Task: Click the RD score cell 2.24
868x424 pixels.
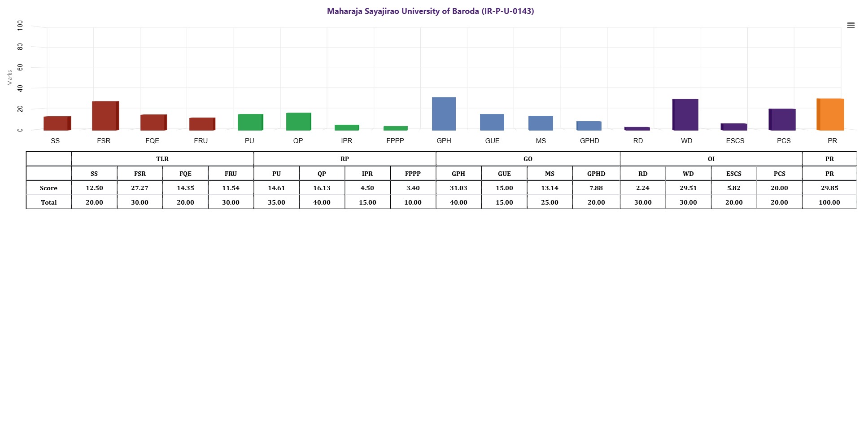Action: (x=643, y=188)
